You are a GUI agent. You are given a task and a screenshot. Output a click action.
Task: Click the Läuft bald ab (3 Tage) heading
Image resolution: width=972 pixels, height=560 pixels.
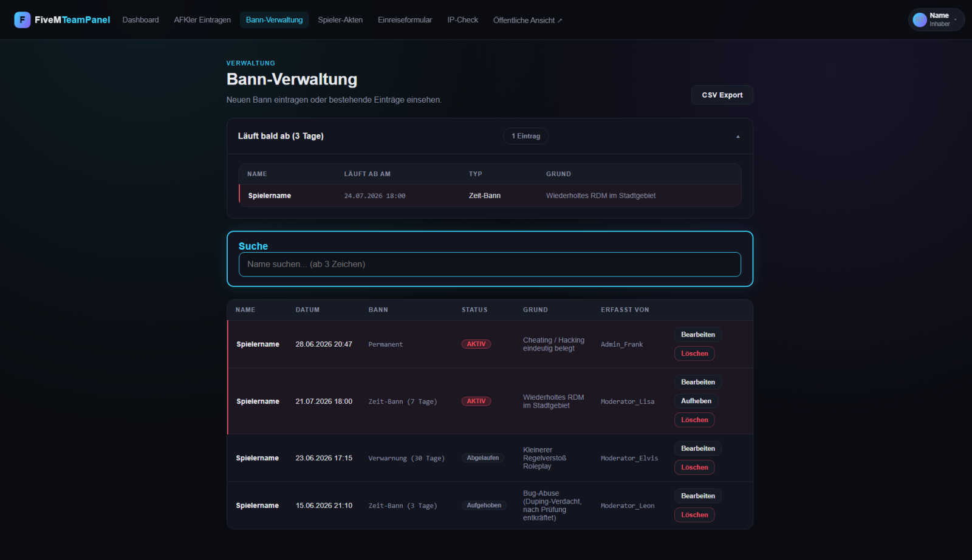click(x=281, y=136)
